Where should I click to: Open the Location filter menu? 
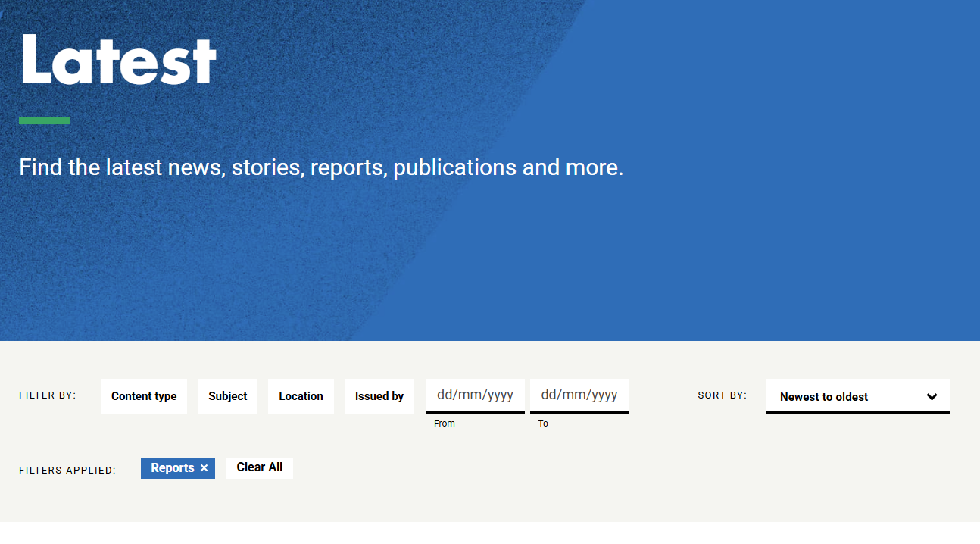click(301, 396)
